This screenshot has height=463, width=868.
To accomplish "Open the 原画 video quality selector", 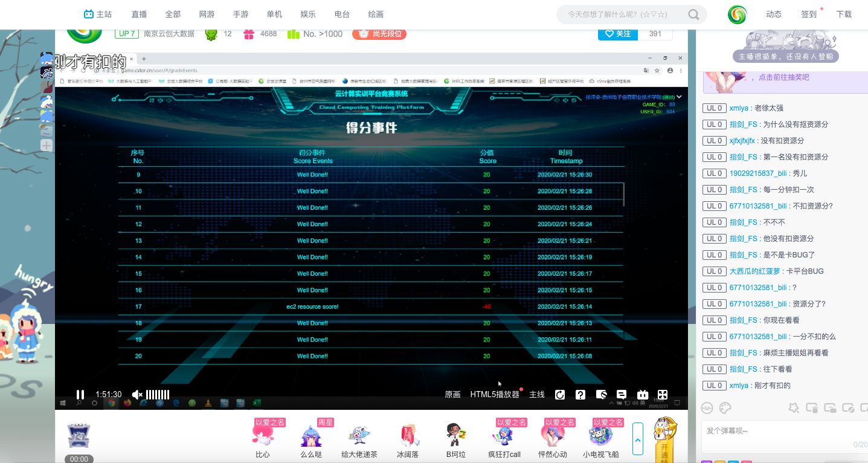I will (x=452, y=395).
